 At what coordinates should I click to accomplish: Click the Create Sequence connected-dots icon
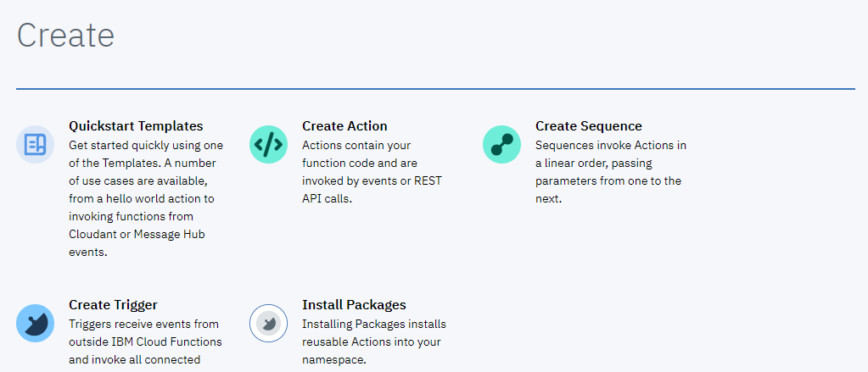pyautogui.click(x=501, y=144)
